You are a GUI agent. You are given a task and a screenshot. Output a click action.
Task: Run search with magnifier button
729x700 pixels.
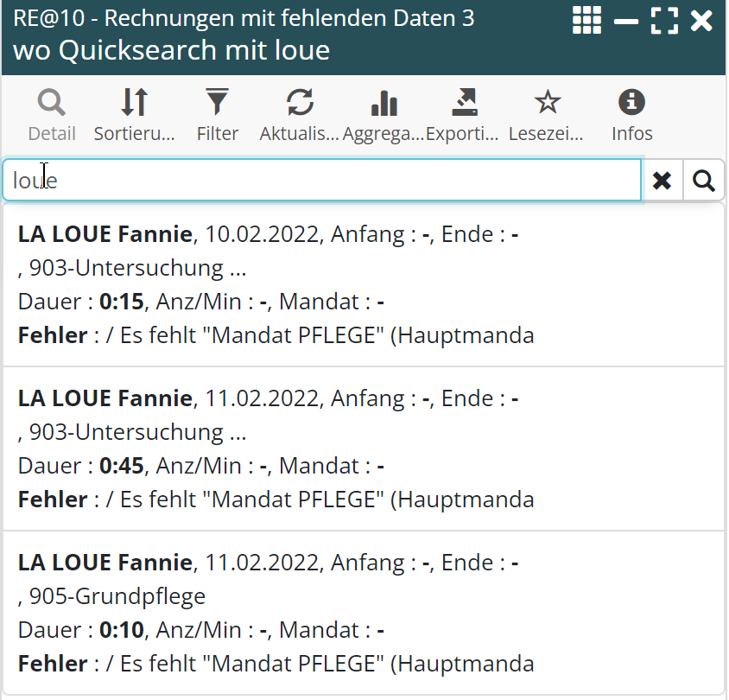[704, 181]
